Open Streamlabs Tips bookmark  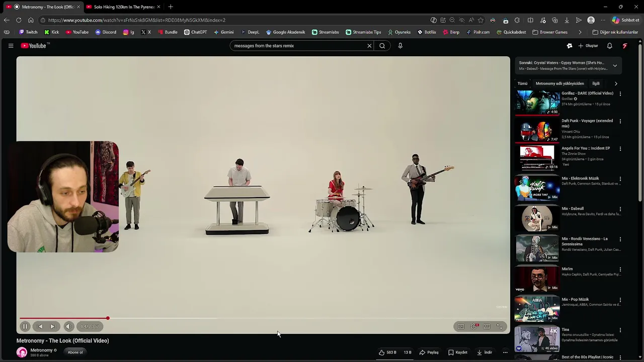pyautogui.click(x=363, y=32)
